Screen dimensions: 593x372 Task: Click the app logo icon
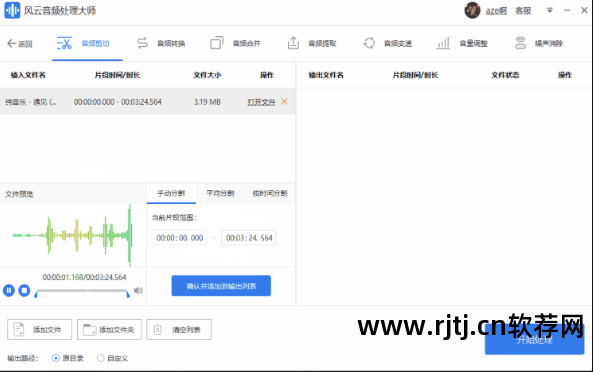(12, 10)
